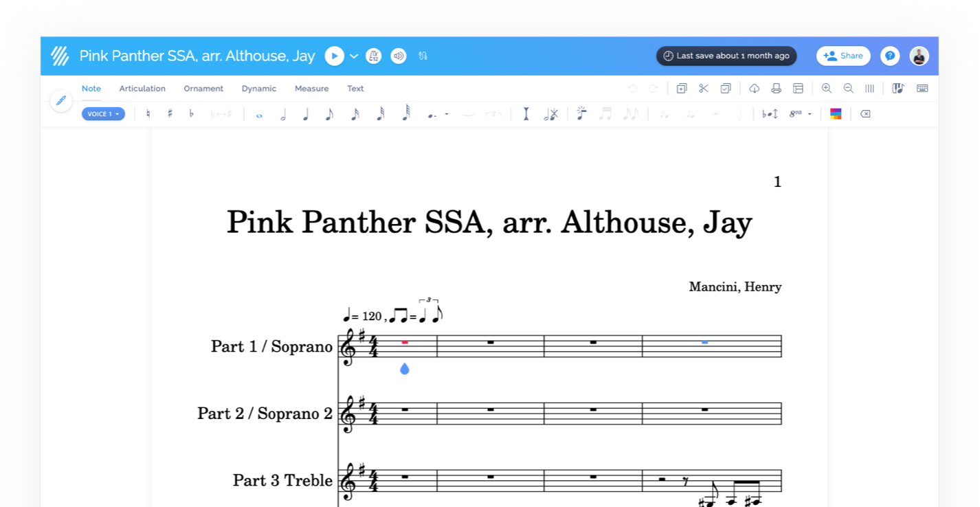Select the text cursor tool in the note toolbar
This screenshot has height=507, width=980.
[526, 114]
